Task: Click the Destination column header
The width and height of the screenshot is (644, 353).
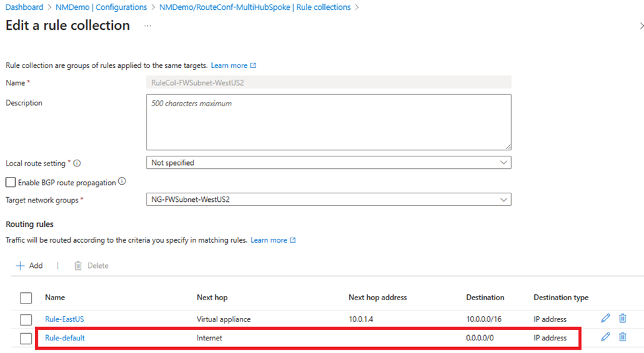Action: pyautogui.click(x=485, y=298)
